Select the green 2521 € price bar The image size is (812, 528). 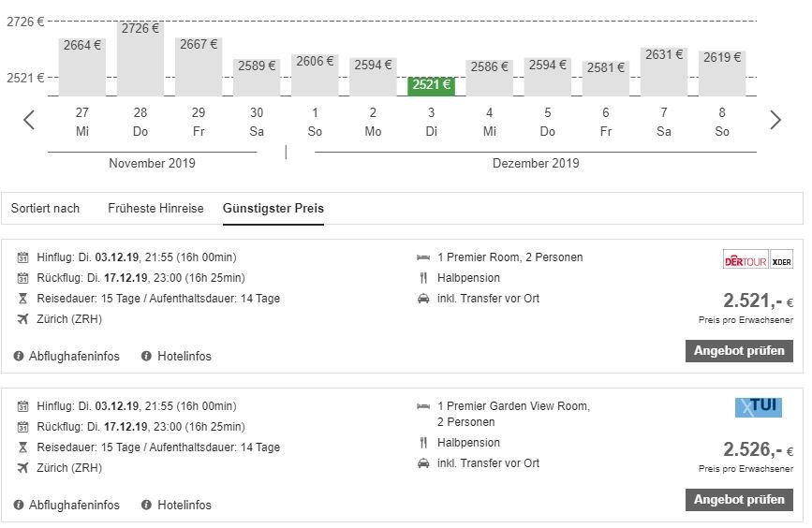point(432,86)
